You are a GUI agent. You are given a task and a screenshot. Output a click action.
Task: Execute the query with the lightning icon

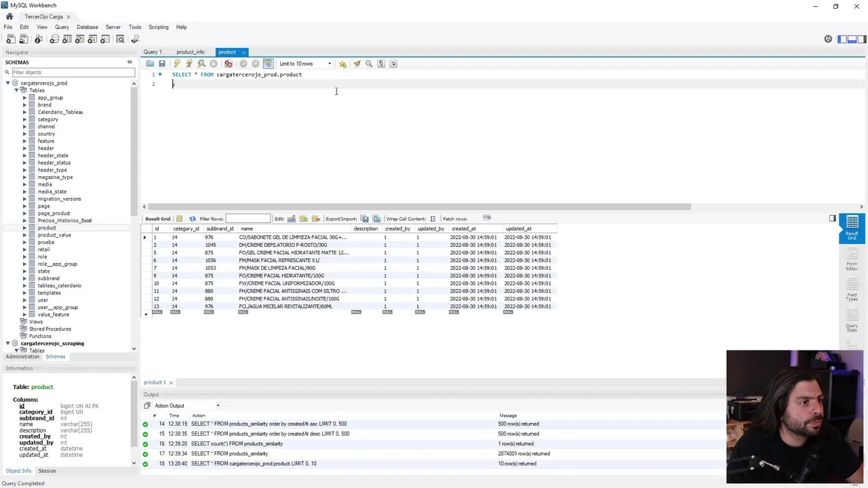(x=177, y=64)
